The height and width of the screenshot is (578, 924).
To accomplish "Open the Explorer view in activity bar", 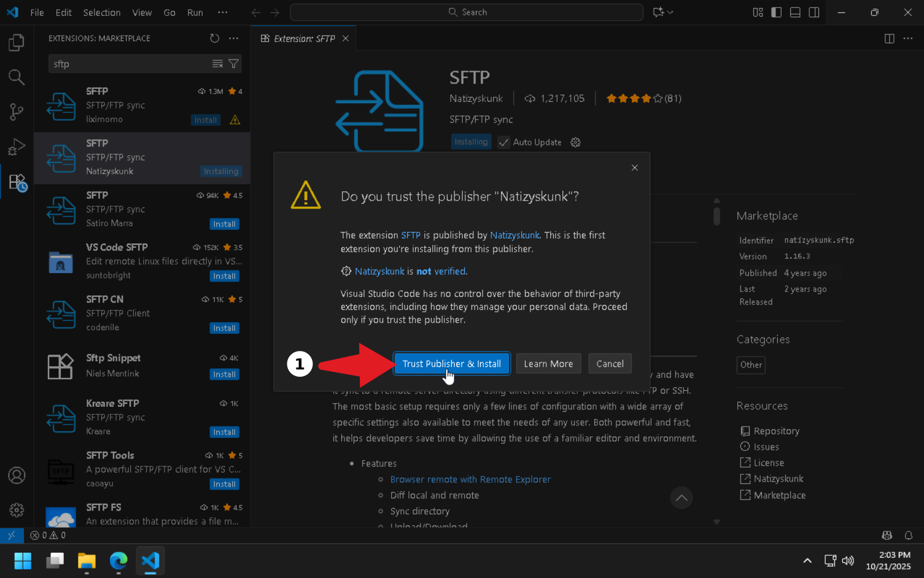I will coord(17,42).
